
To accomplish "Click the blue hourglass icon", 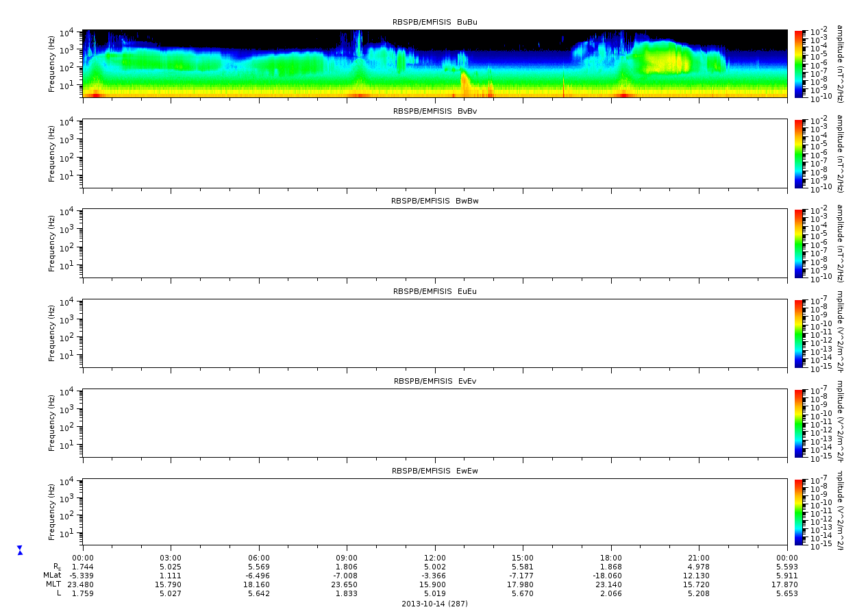I will [x=20, y=550].
